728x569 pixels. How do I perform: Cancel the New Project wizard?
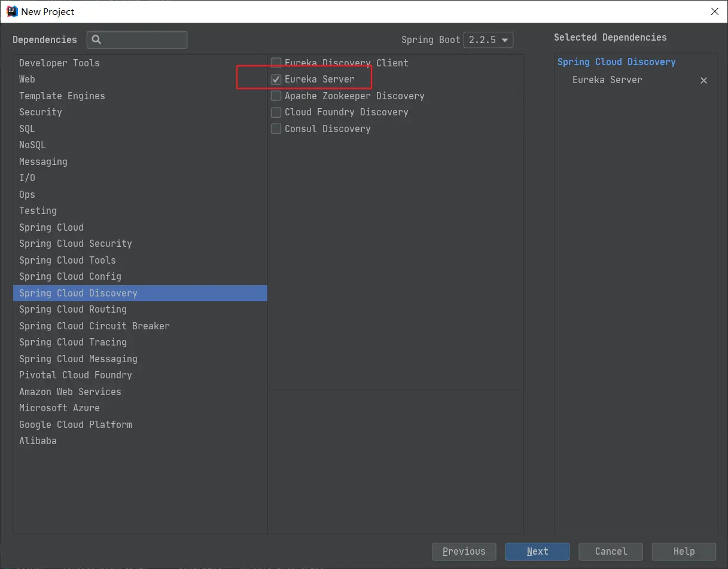(x=611, y=552)
